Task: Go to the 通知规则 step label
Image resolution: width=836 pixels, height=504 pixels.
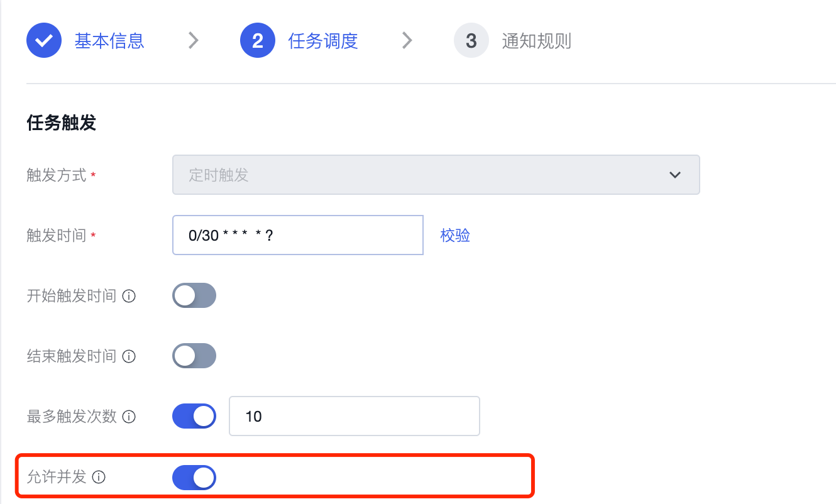Action: [537, 41]
